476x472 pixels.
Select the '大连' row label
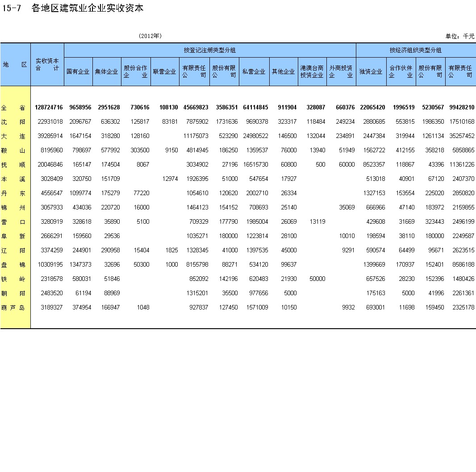click(x=13, y=136)
